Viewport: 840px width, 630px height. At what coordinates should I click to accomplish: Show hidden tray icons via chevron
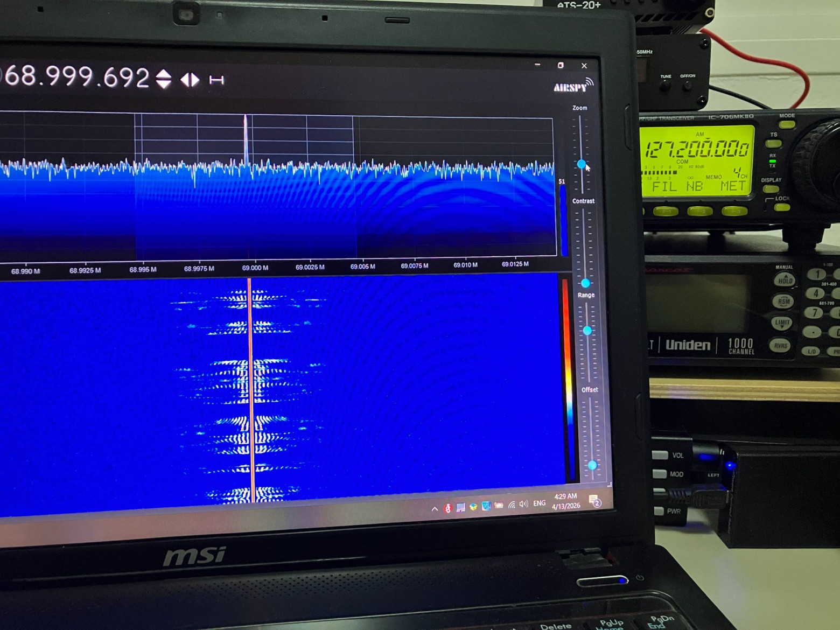tap(435, 509)
